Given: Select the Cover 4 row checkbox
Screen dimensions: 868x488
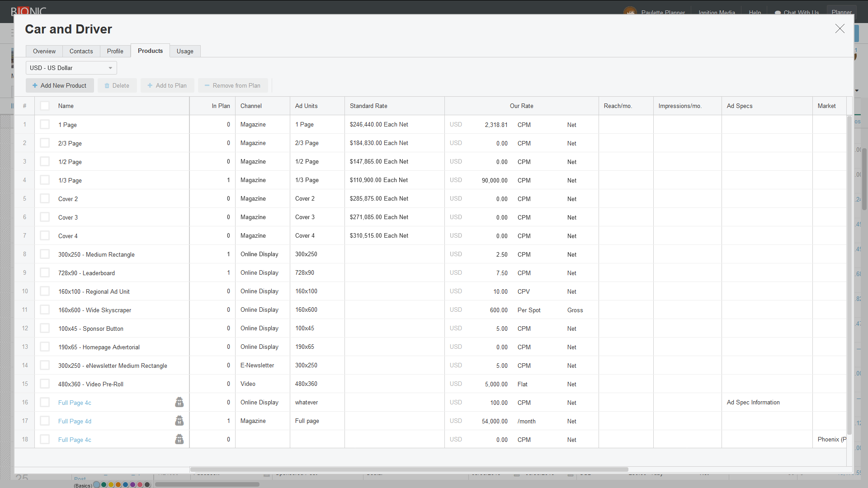Looking at the screenshot, I should tap(45, 235).
